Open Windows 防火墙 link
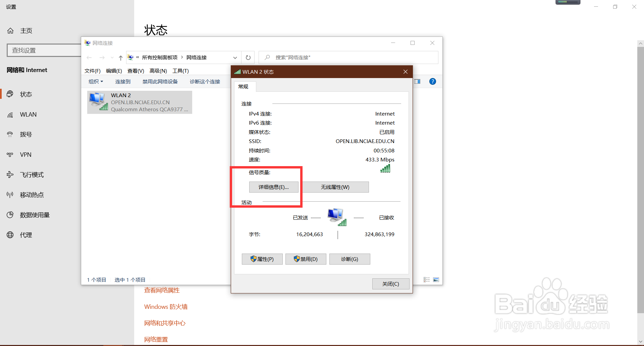 (166, 306)
